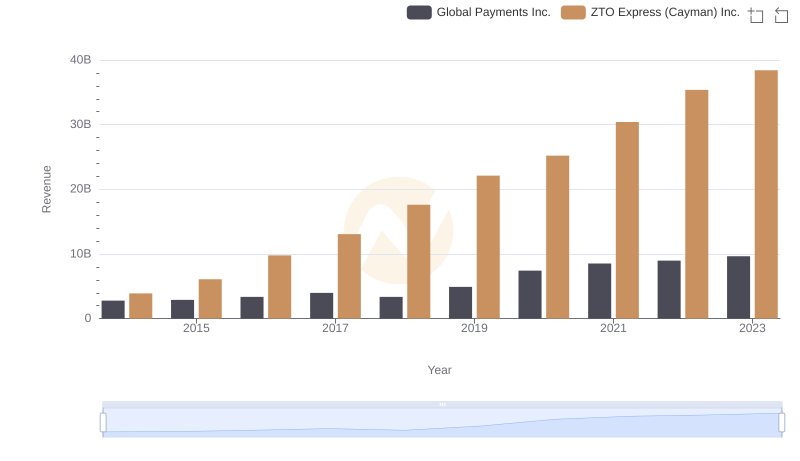Click the ZTO Express 2021 revenue bar

point(627,220)
